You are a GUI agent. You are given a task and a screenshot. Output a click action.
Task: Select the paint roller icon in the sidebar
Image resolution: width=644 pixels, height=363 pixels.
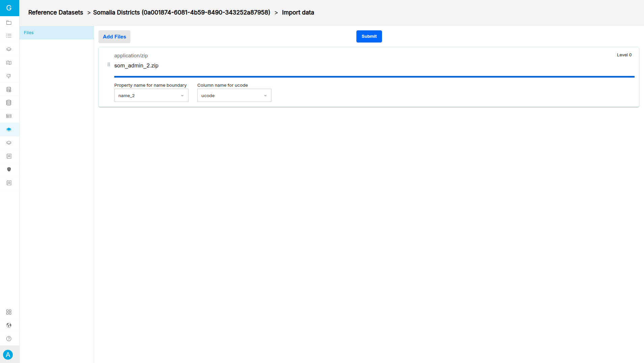click(9, 76)
